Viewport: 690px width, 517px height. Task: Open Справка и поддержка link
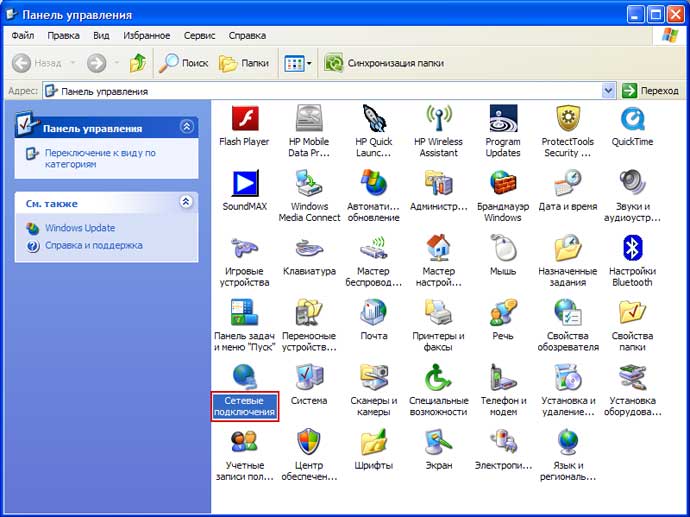tap(94, 245)
